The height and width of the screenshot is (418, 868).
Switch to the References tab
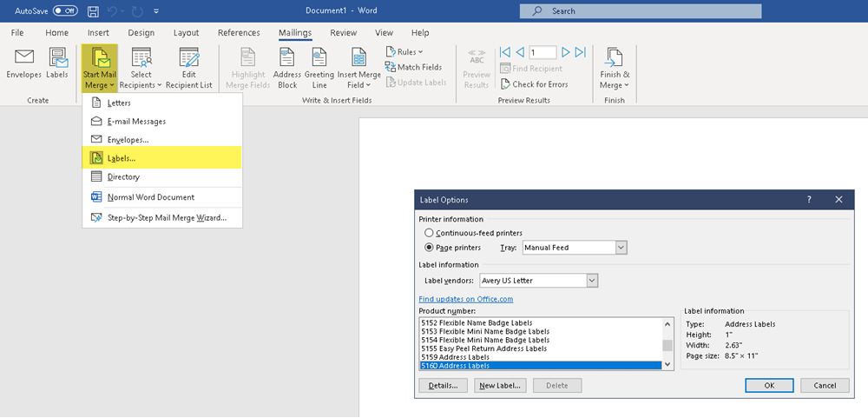tap(239, 33)
